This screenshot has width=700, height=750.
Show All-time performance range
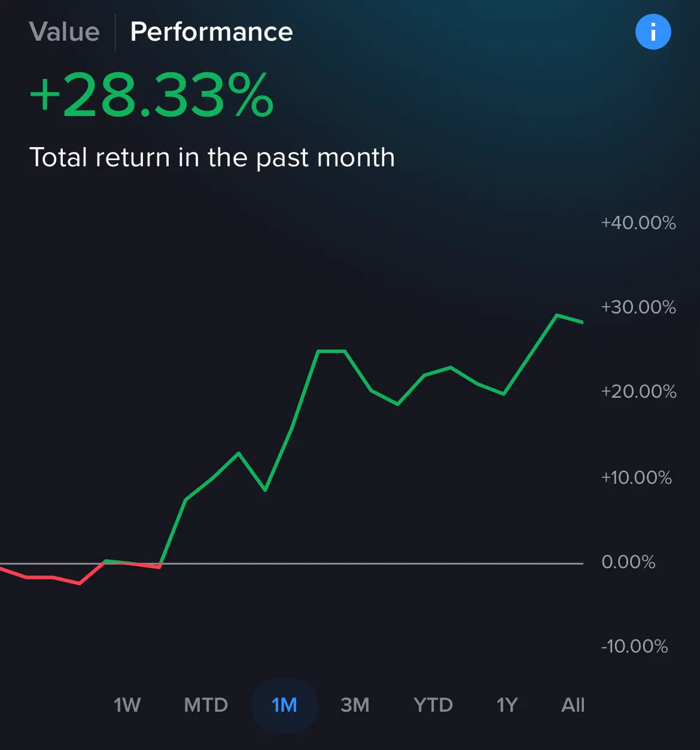573,705
